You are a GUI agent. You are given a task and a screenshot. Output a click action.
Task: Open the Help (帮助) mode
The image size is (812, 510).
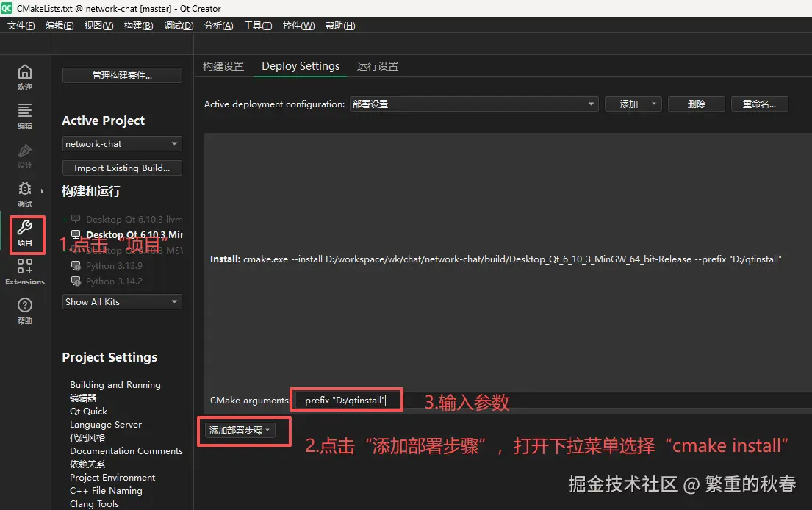click(x=25, y=312)
